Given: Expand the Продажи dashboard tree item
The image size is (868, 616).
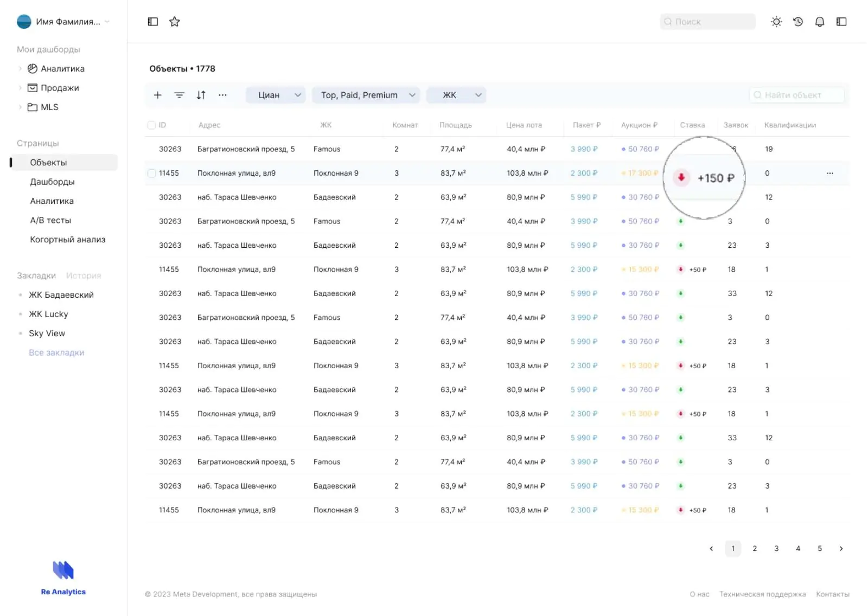Looking at the screenshot, I should point(21,88).
